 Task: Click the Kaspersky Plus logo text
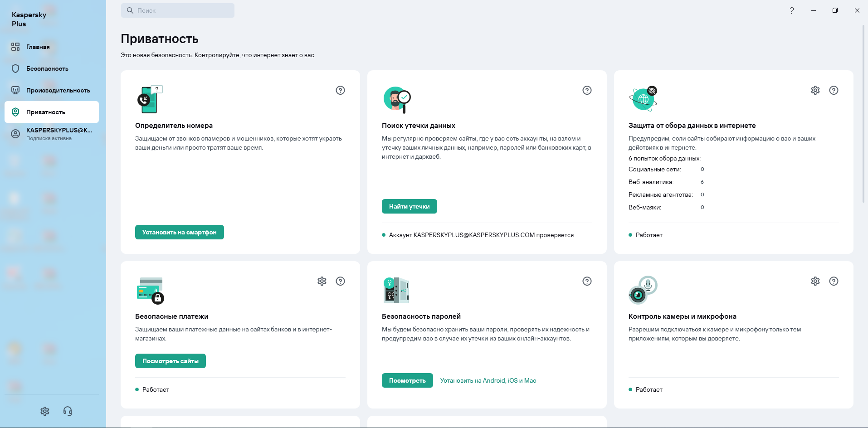(29, 19)
